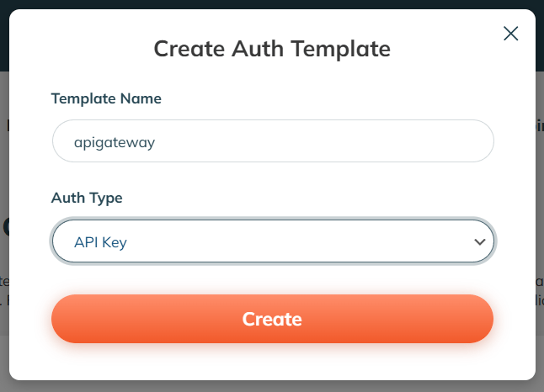The image size is (544, 392).
Task: Focus the Template Name input field
Action: [x=273, y=140]
